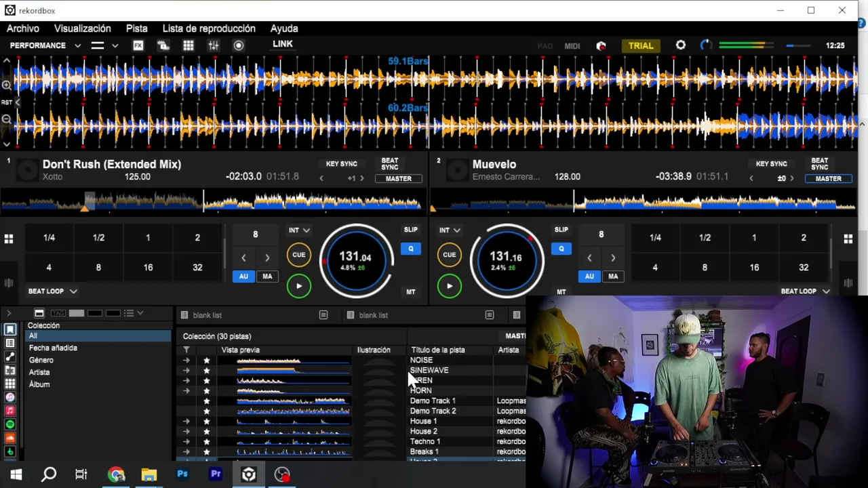868x488 pixels.
Task: Click deck 2 pad mode grid icon
Action: [x=848, y=239]
